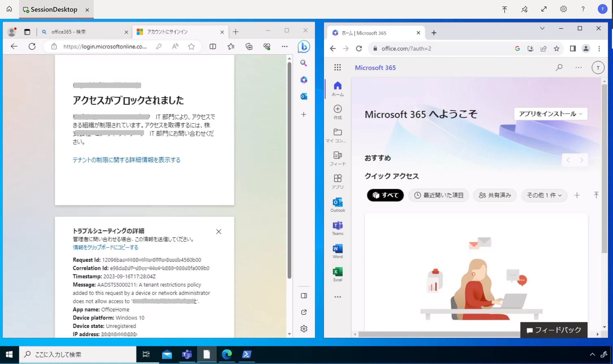Screen dimensions: 613x364
Task: Open Edge collections icon
Action: (x=249, y=46)
